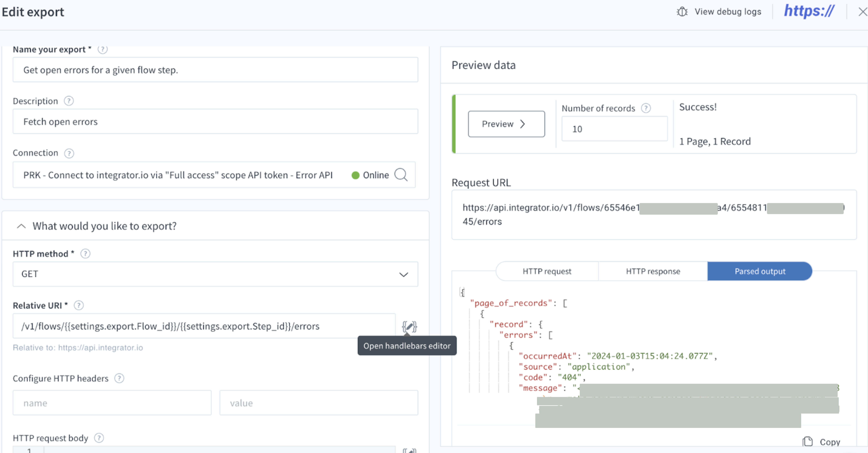Screen dimensions: 868x453
Task: Open debug logs via bug icon
Action: pos(682,12)
